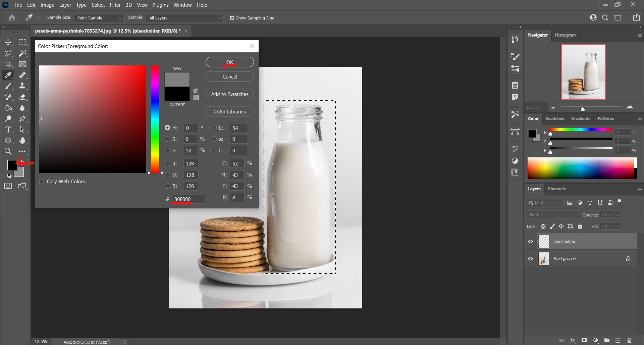Open the Sample All Layers dropdown
The width and height of the screenshot is (644, 345).
click(184, 18)
